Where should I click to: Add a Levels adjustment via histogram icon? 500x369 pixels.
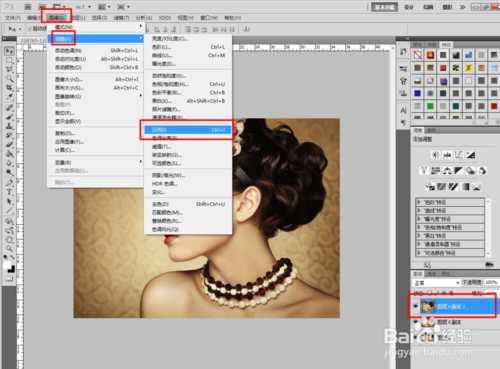click(x=447, y=155)
